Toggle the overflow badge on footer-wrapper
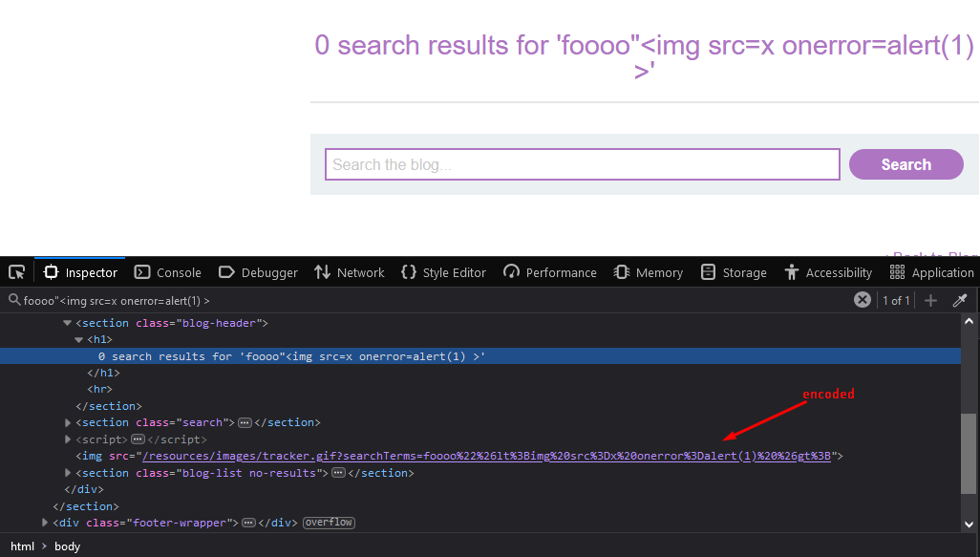 click(x=329, y=523)
